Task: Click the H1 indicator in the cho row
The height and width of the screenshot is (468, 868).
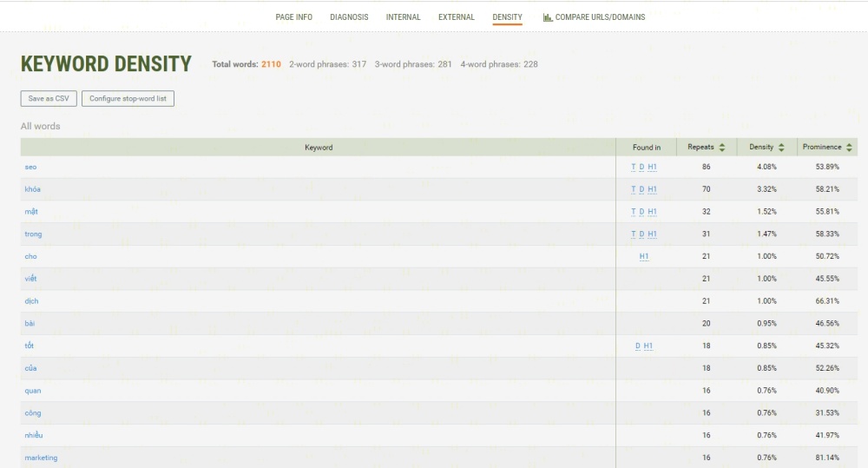Action: (x=644, y=257)
